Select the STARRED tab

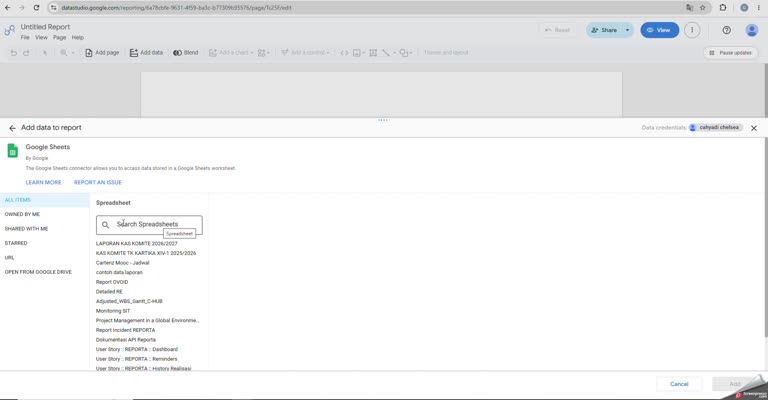click(45, 243)
